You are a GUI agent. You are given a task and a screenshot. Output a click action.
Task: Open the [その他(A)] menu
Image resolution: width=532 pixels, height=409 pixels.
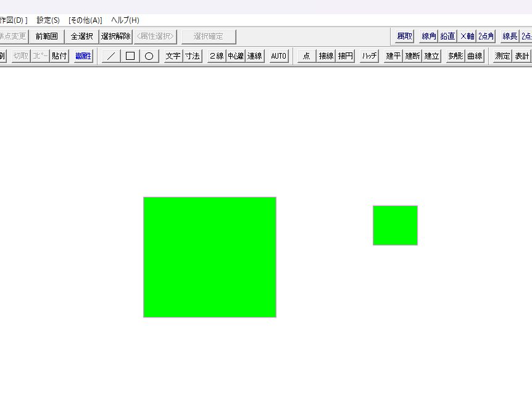click(85, 20)
